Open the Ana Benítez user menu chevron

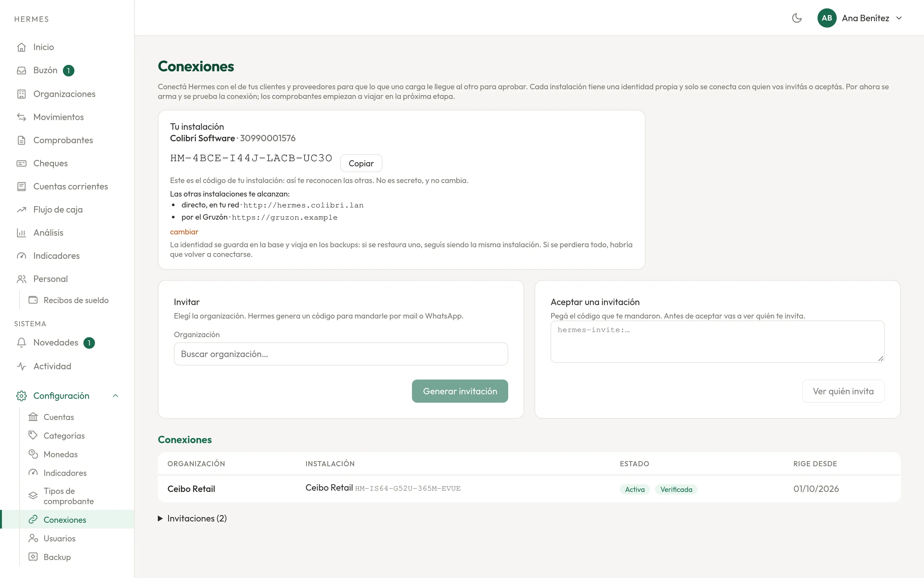coord(899,18)
